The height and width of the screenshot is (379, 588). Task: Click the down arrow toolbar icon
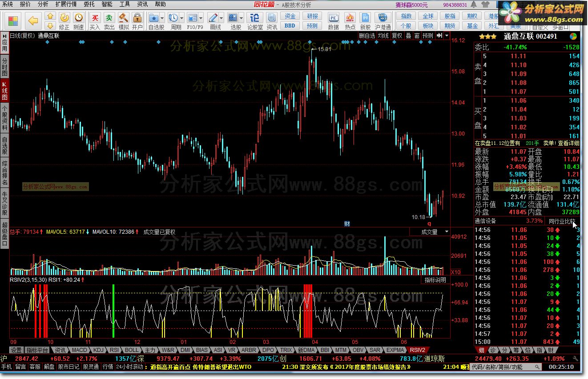tap(50, 26)
